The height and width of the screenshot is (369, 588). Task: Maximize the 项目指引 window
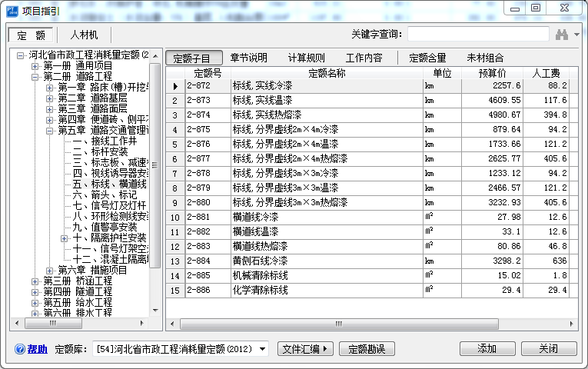click(x=536, y=8)
